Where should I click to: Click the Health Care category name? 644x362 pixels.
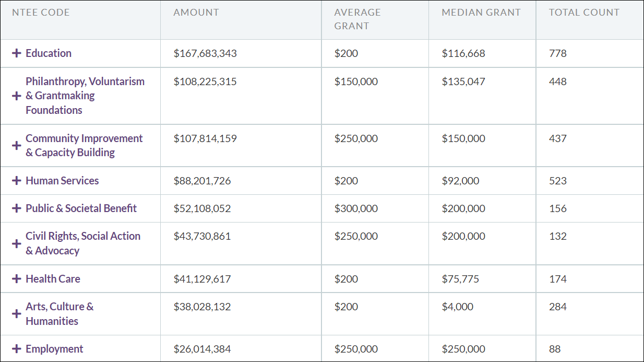53,279
